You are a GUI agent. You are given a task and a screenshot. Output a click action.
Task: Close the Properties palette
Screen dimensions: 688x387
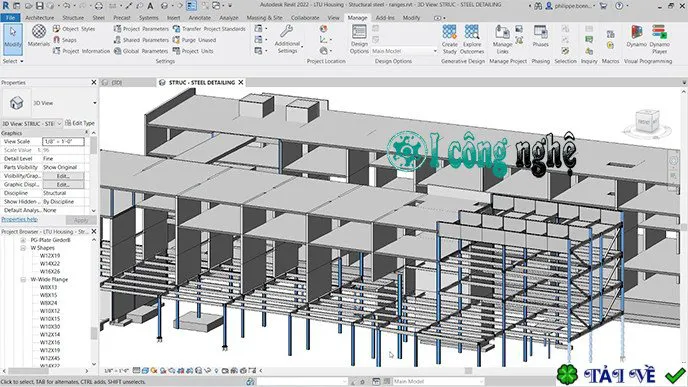coord(93,82)
